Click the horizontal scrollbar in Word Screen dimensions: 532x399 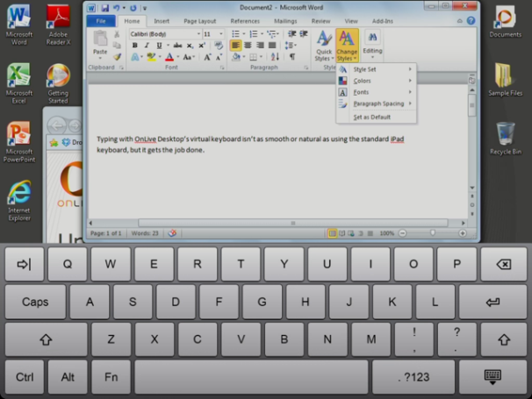click(293, 223)
